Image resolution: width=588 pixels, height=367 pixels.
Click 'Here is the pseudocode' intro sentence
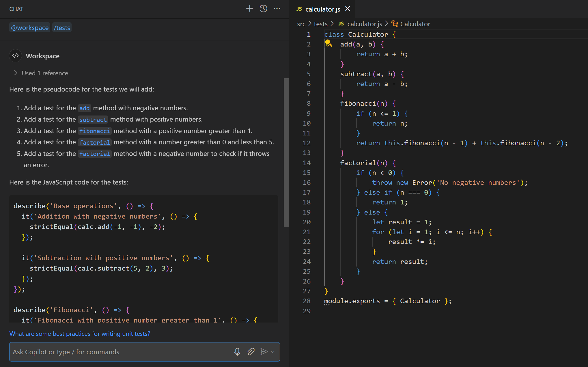click(x=82, y=89)
